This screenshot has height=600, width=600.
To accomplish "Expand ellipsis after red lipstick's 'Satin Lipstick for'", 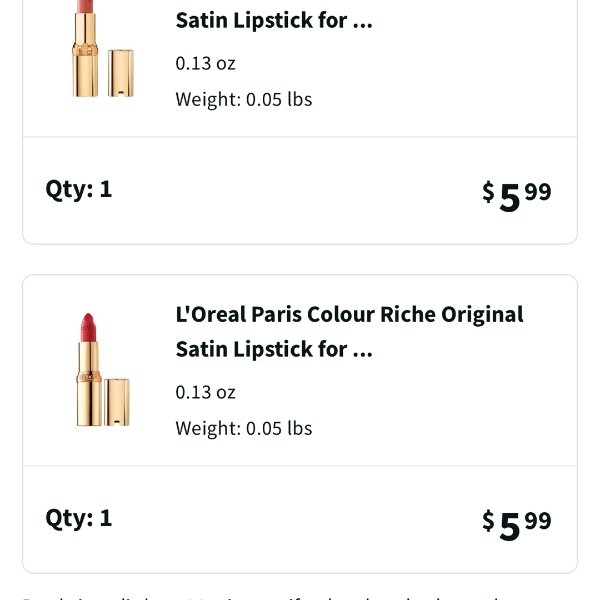I will [362, 354].
